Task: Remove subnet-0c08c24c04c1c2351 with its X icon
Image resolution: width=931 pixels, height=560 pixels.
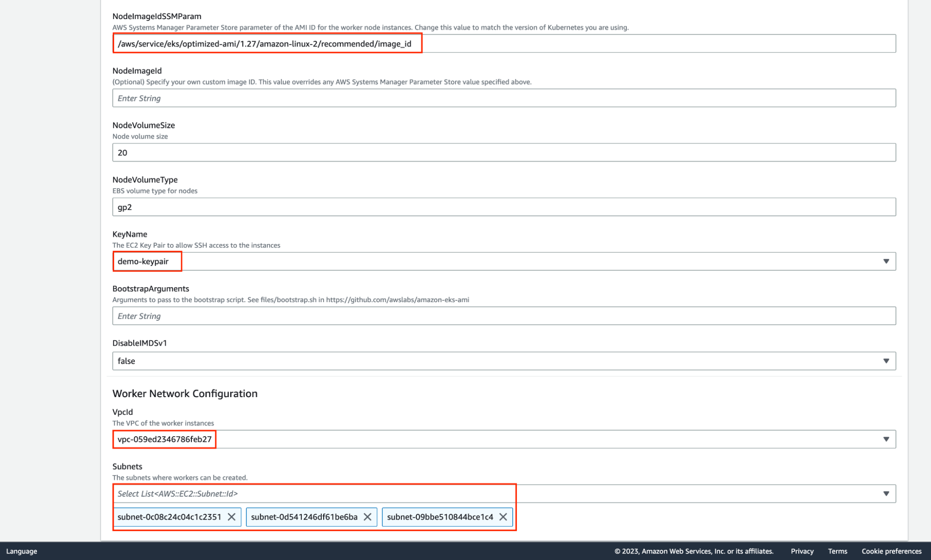Action: pyautogui.click(x=231, y=517)
